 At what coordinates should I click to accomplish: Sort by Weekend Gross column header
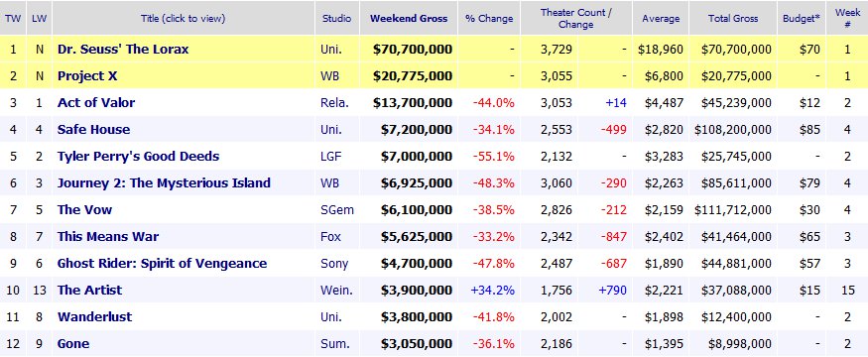[409, 18]
